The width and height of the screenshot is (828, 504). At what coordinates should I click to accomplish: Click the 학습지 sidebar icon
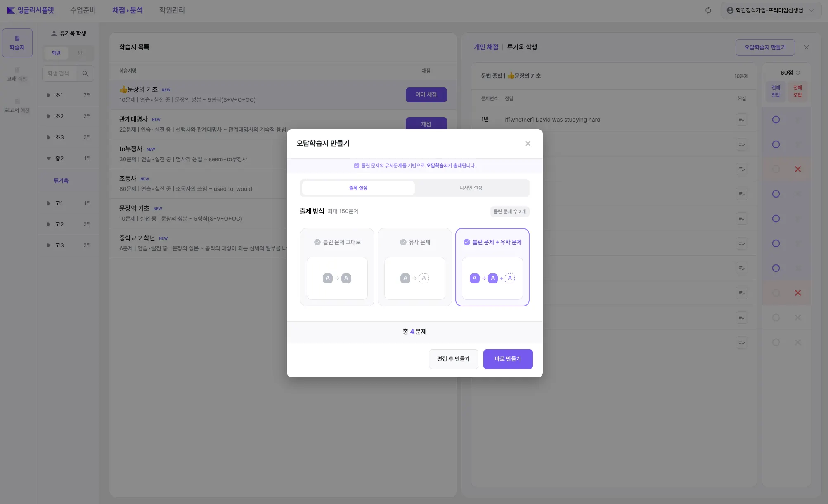[x=17, y=42]
